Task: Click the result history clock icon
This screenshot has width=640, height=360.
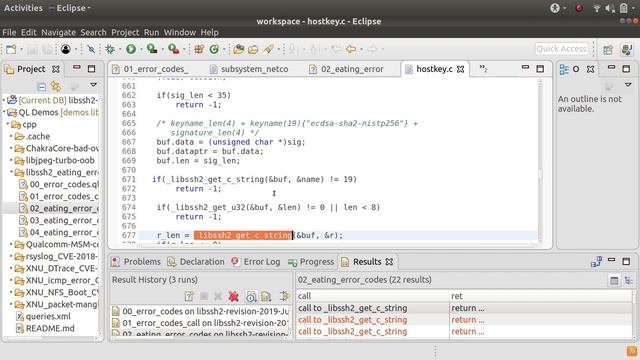Action: 251,296
